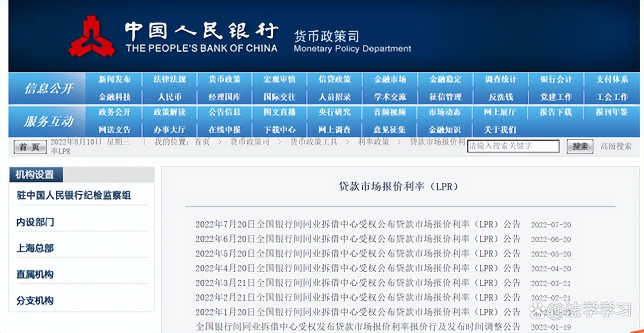Open the 货币政策 menu

(224, 79)
